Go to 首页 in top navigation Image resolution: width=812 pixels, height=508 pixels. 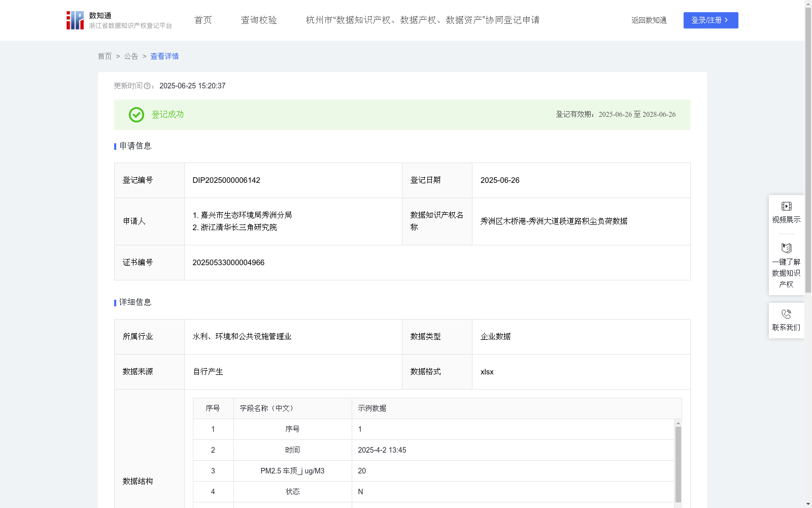click(x=203, y=20)
